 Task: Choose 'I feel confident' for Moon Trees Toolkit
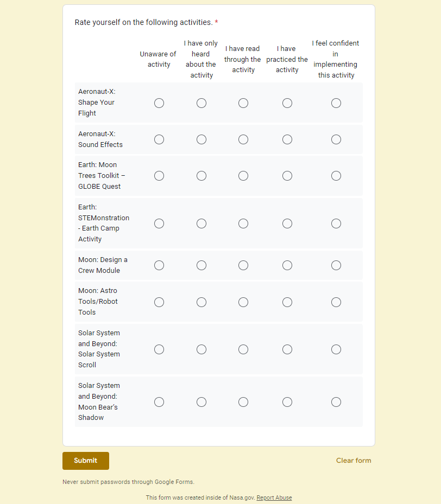pyautogui.click(x=336, y=176)
